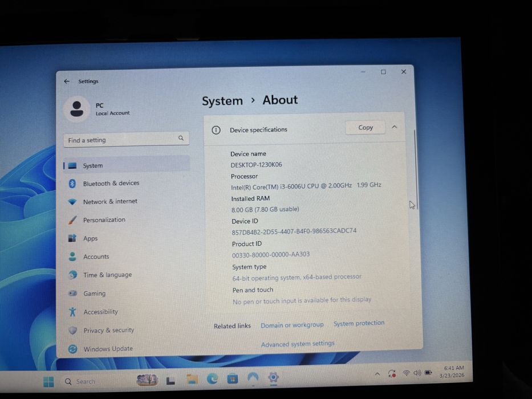Click the taskbar Search box
The width and height of the screenshot is (532, 399).
(96, 381)
